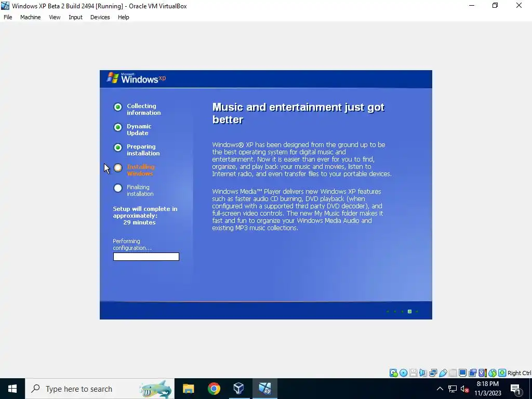Open the File menu
The width and height of the screenshot is (532, 399).
point(8,17)
